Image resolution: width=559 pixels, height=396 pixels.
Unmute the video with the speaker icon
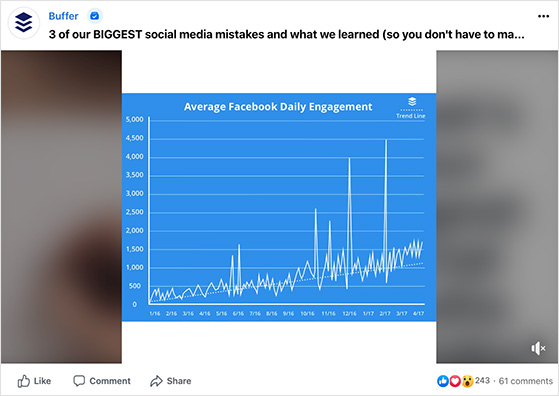point(538,348)
